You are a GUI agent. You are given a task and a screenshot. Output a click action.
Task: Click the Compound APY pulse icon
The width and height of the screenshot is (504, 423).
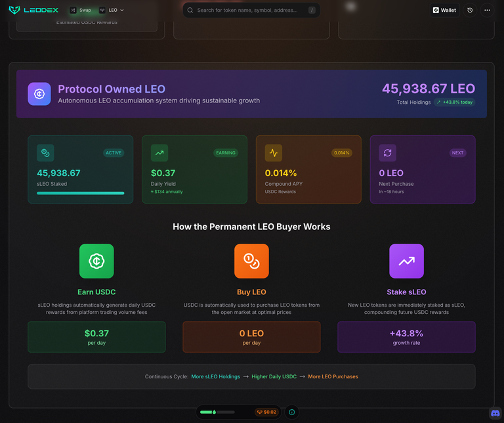point(274,153)
